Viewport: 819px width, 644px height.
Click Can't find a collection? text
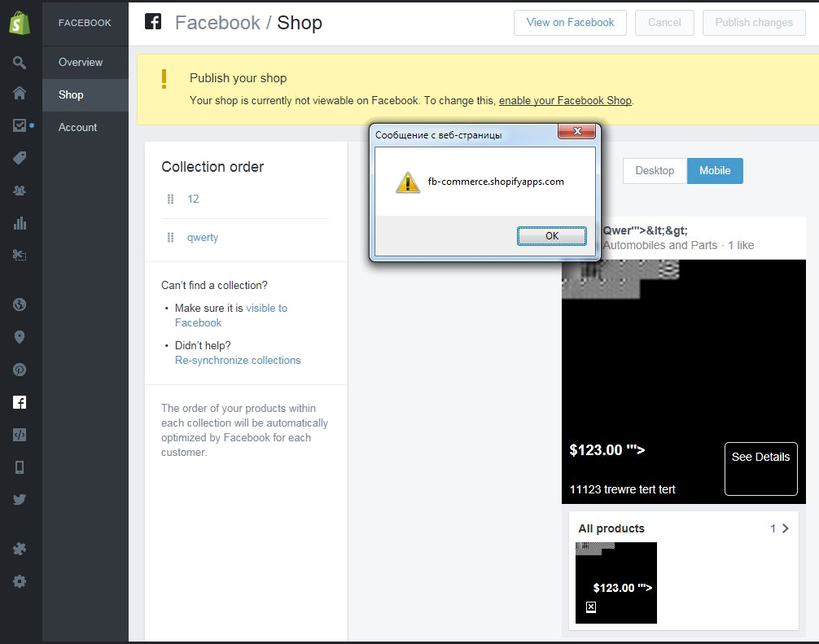click(214, 285)
